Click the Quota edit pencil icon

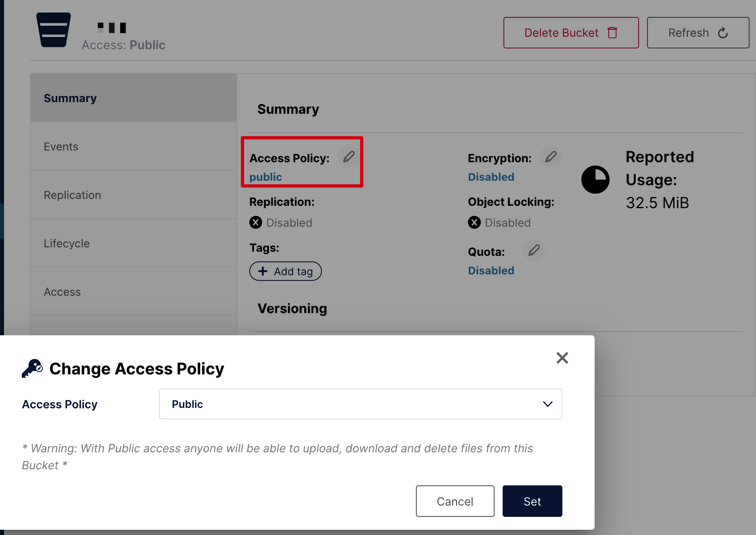(x=534, y=251)
